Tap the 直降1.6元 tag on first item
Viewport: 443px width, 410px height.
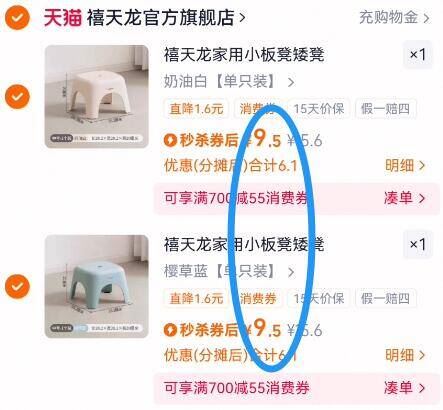click(196, 109)
